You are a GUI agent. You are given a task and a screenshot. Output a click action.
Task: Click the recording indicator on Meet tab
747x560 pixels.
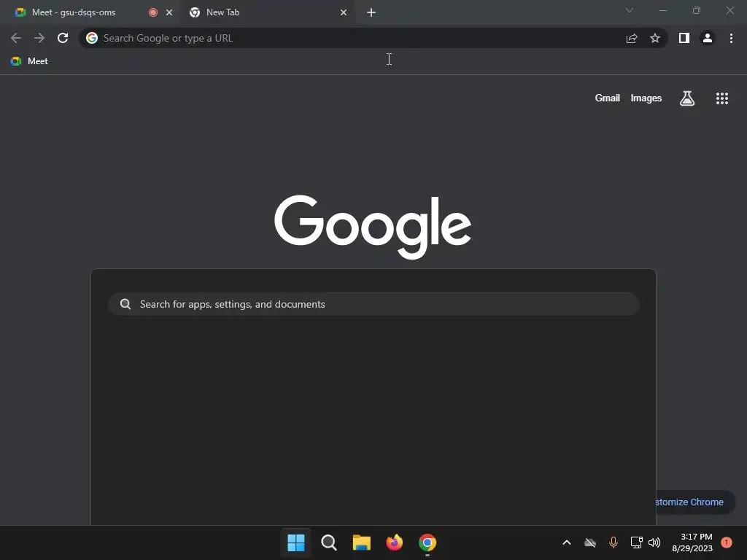153,12
